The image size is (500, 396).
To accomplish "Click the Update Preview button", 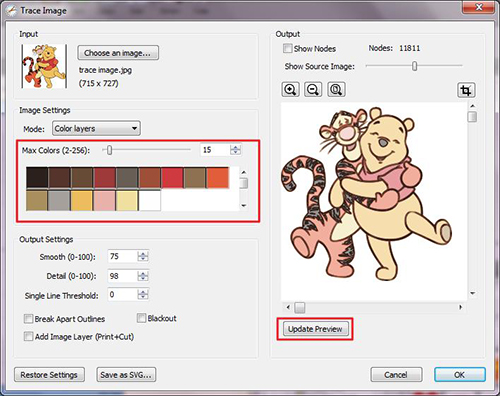I will point(315,329).
